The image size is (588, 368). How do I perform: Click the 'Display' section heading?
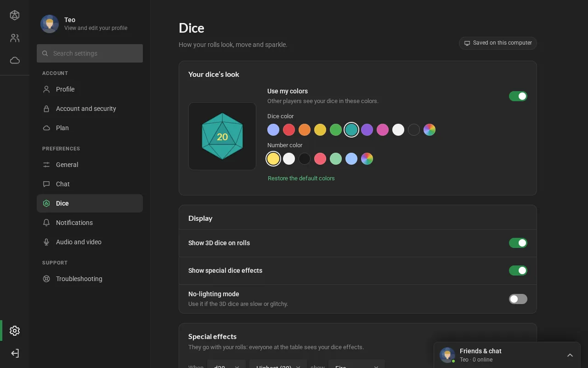(x=200, y=218)
